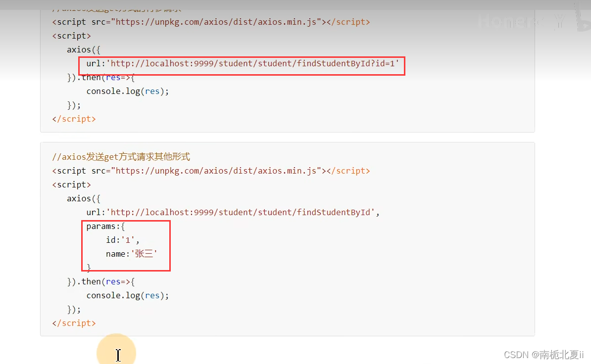
Task: Click the url line ending with findStudentById',
Action: click(233, 212)
